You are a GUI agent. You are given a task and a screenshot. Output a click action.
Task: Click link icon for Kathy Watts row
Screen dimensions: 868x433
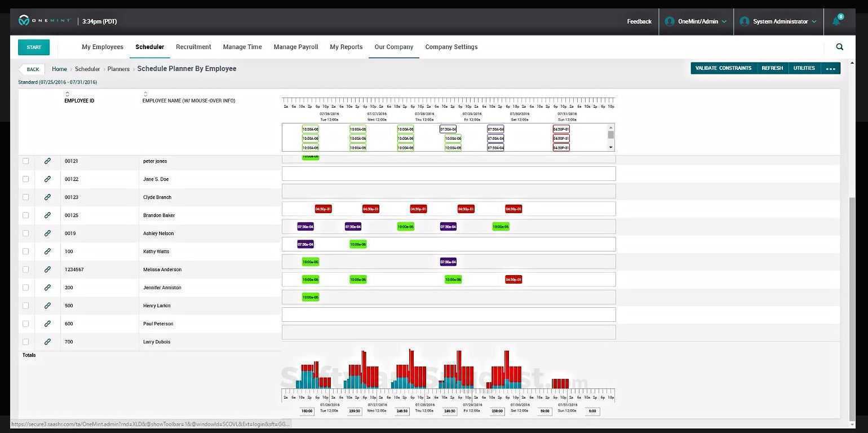pyautogui.click(x=47, y=251)
